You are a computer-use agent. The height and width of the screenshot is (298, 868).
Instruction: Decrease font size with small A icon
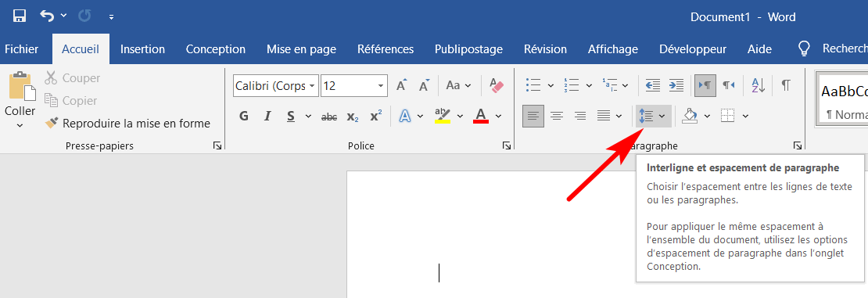pyautogui.click(x=425, y=85)
